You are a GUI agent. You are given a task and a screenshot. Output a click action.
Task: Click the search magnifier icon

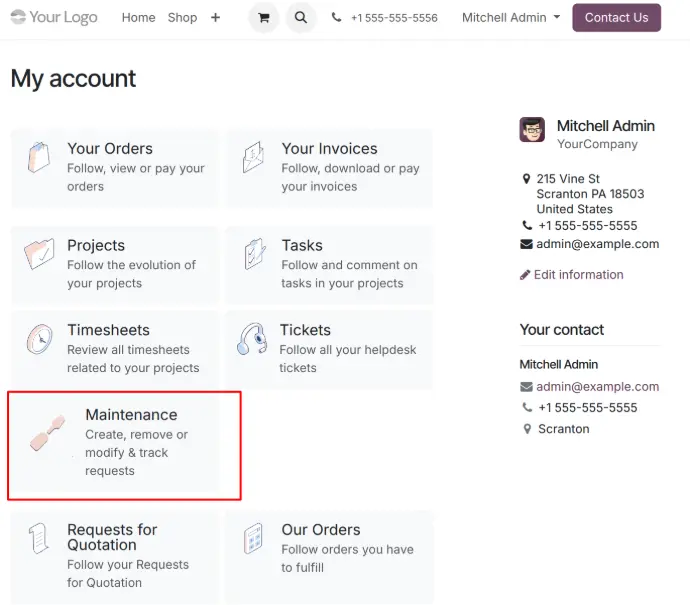coord(300,18)
